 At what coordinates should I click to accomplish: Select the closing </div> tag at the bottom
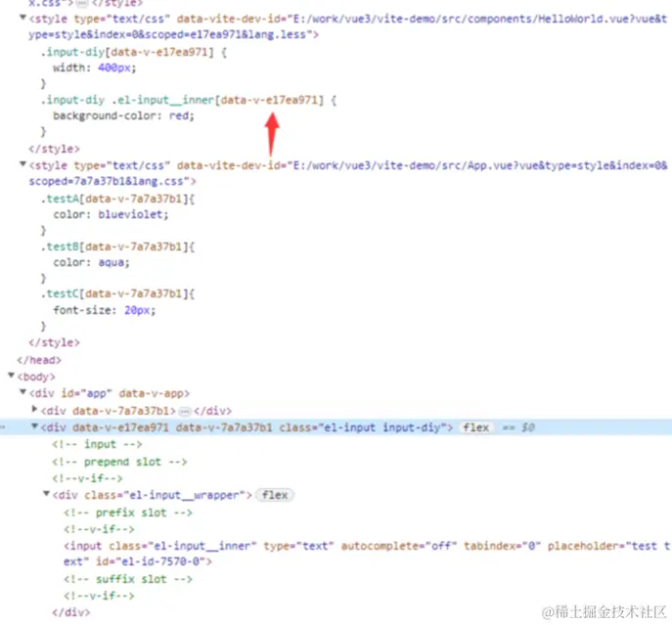point(70,612)
